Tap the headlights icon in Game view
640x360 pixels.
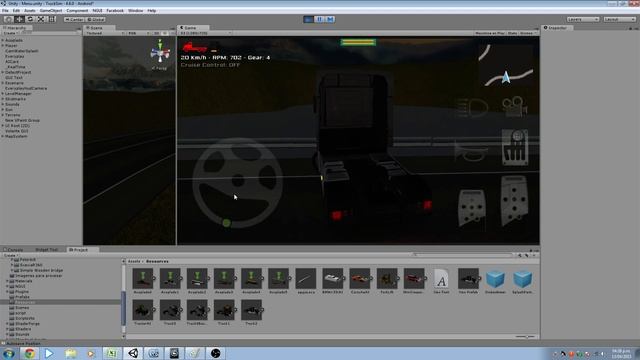pyautogui.click(x=472, y=108)
